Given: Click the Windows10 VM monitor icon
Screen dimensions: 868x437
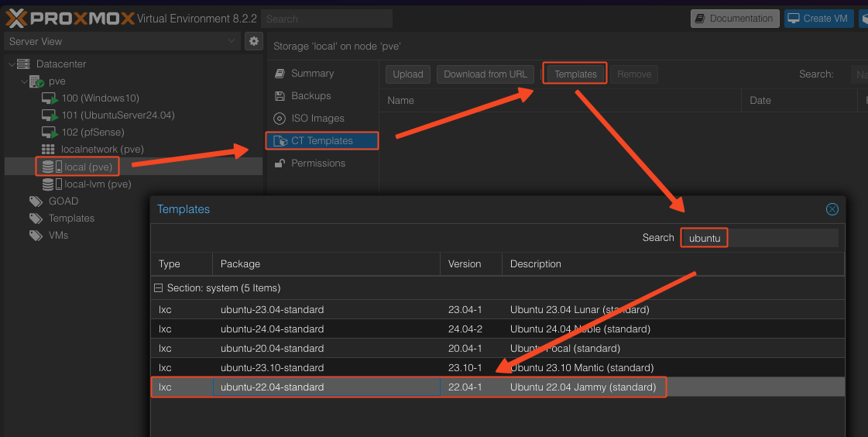Looking at the screenshot, I should point(50,98).
